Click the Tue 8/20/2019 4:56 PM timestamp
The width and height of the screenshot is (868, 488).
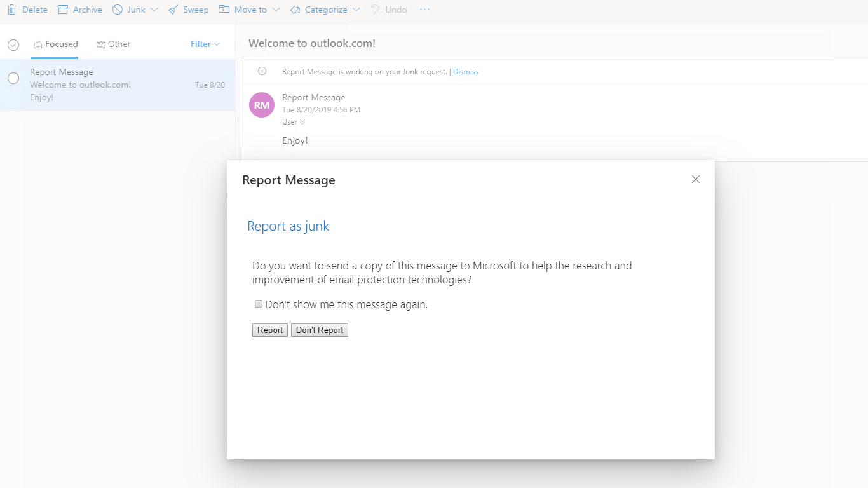pyautogui.click(x=321, y=110)
